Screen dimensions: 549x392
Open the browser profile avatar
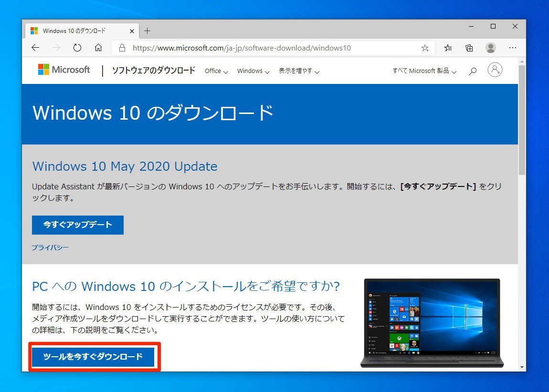pyautogui.click(x=491, y=48)
